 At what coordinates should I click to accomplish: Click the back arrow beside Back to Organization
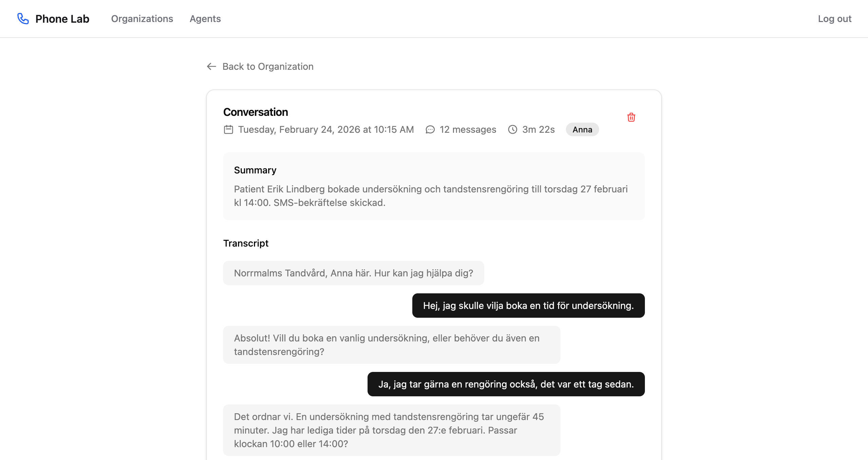click(x=211, y=66)
